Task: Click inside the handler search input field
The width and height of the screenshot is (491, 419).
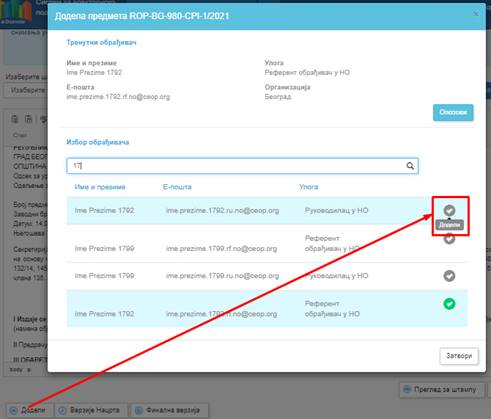Action: (x=236, y=166)
